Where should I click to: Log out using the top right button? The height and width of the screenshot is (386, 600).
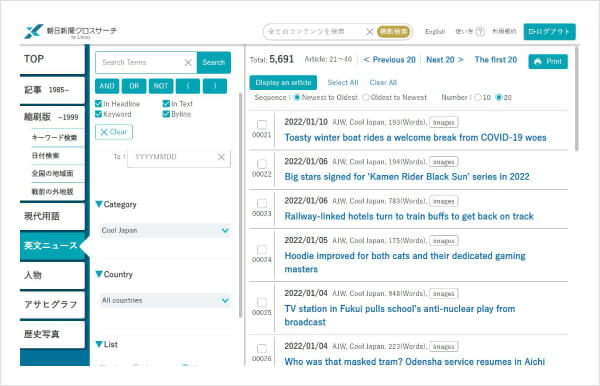click(549, 32)
